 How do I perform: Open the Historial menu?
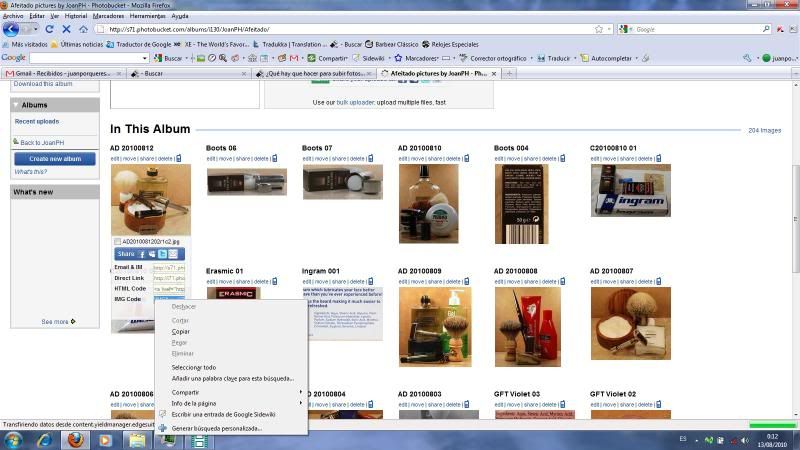76,16
